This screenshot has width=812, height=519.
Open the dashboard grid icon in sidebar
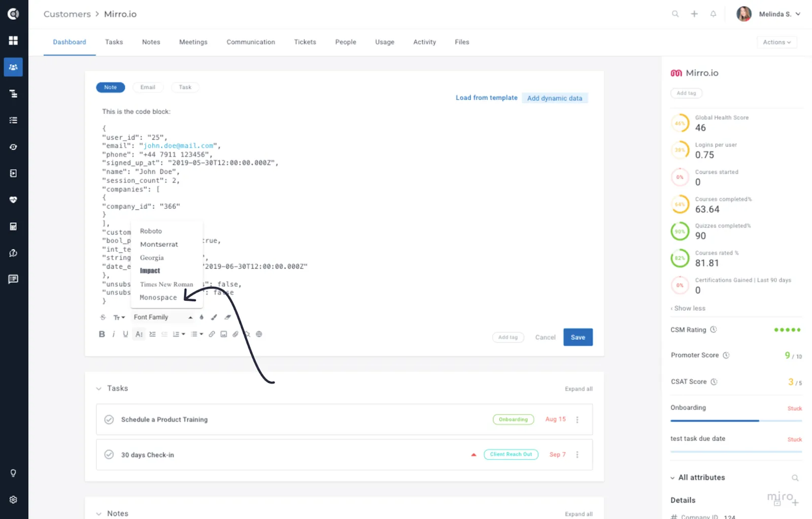[x=13, y=41]
